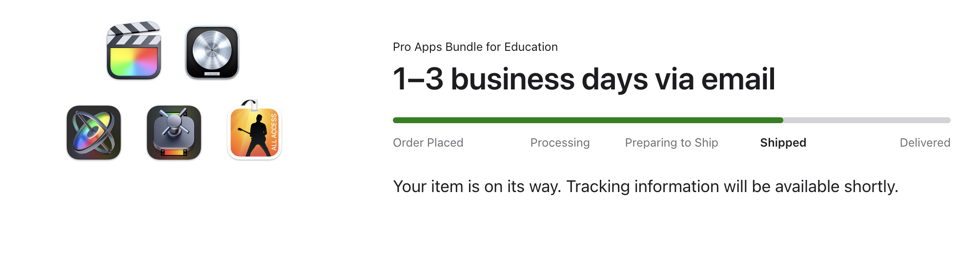Select the Delivered status step

pos(925,143)
